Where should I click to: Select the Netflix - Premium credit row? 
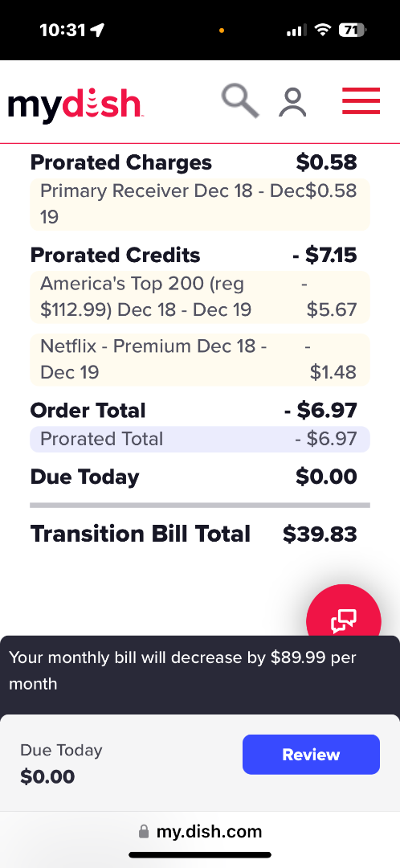pos(200,359)
